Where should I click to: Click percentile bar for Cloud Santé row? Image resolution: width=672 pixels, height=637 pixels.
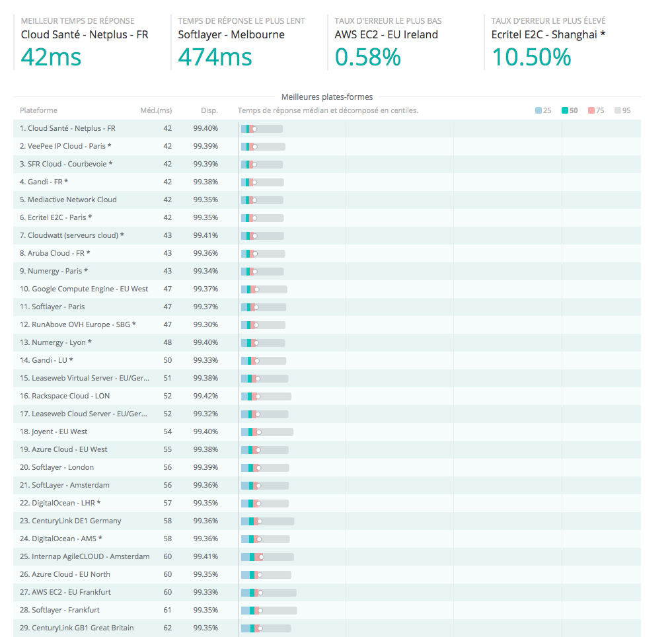(x=262, y=129)
